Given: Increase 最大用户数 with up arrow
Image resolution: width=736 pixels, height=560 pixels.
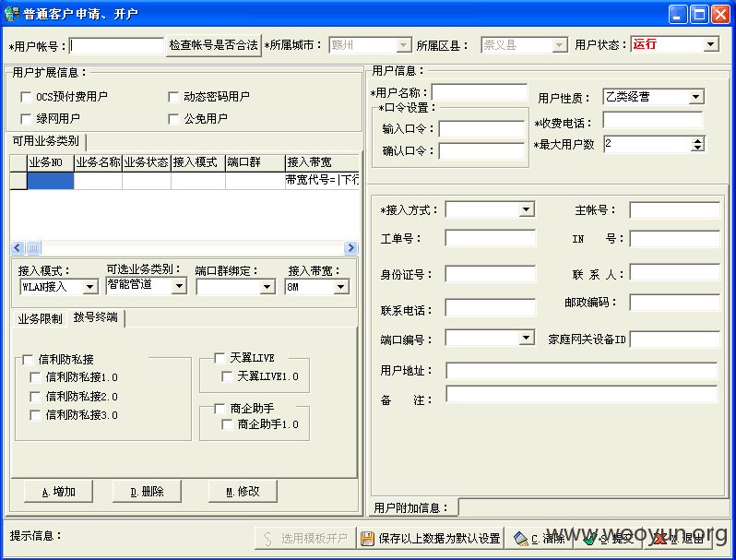Looking at the screenshot, I should pyautogui.click(x=698, y=140).
